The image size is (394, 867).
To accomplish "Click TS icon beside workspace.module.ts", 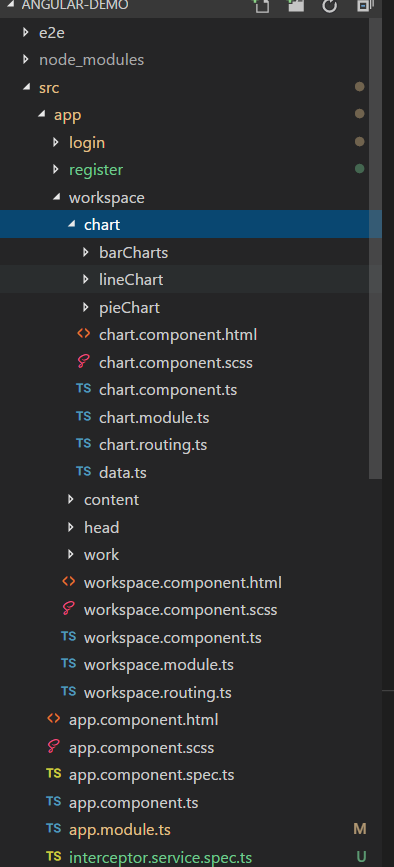I will pos(69,663).
